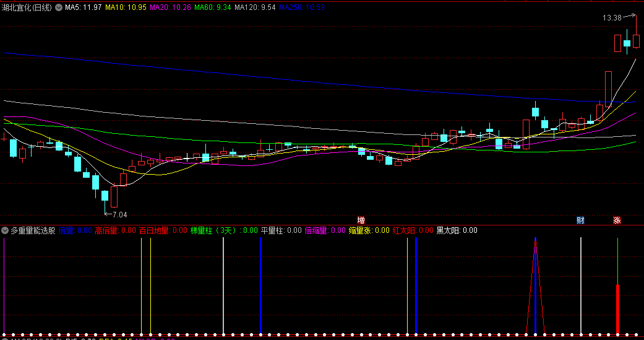644x340 pixels.
Task: Open the dropdown arrow beside 多重量能选股
Action: (x=5, y=230)
